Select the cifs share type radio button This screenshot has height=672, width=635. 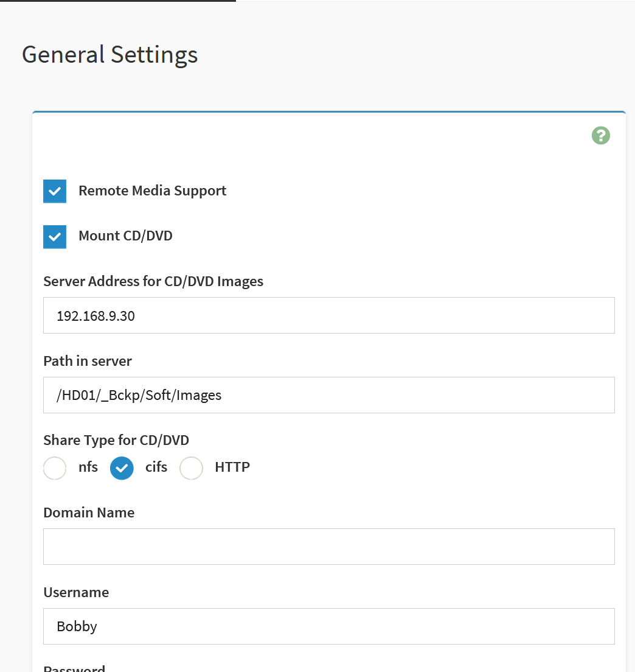click(x=122, y=468)
